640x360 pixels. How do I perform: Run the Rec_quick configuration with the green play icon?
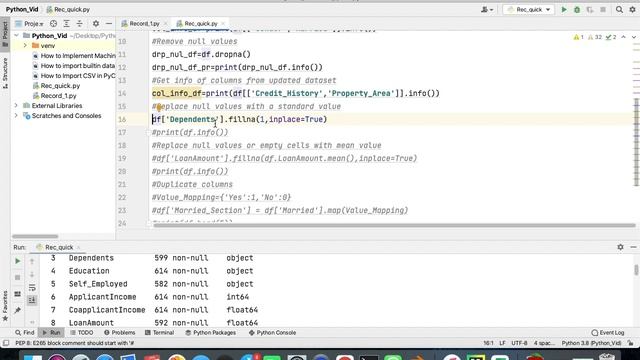(564, 9)
